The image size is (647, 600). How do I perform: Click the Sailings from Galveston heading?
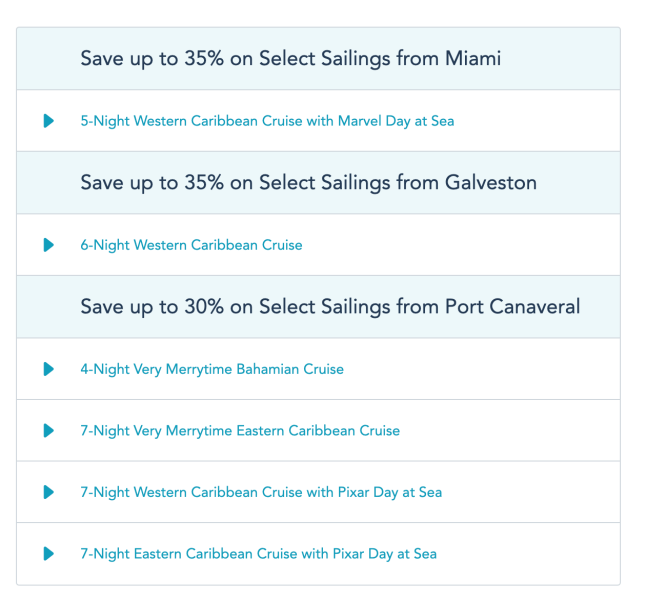(x=309, y=183)
